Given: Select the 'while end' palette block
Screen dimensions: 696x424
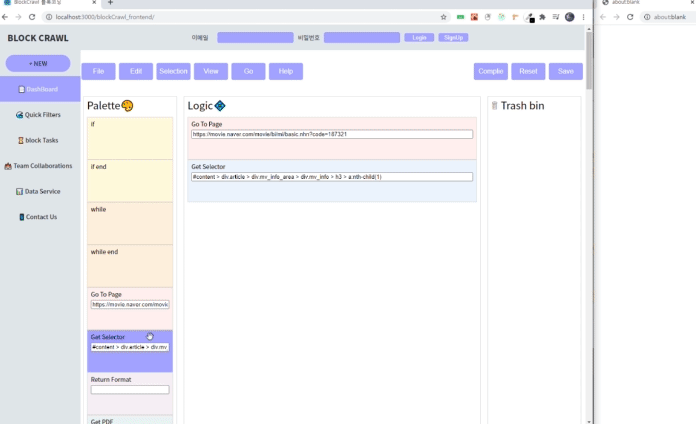Looking at the screenshot, I should click(x=130, y=266).
